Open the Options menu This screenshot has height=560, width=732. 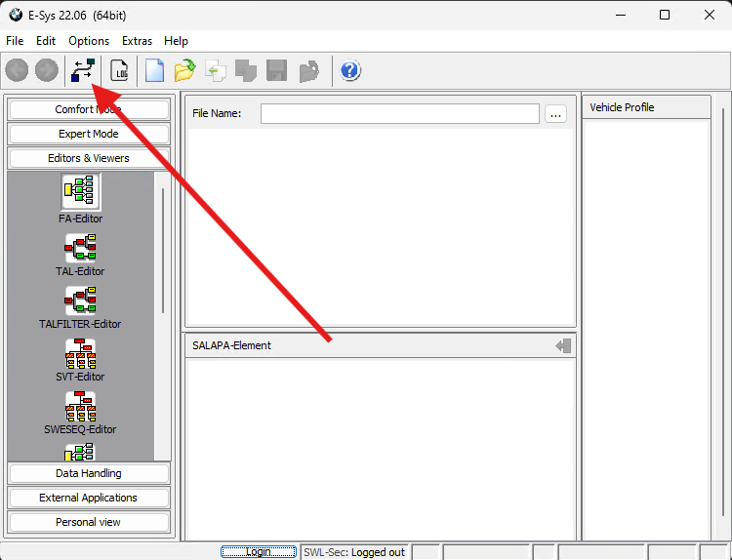point(89,41)
